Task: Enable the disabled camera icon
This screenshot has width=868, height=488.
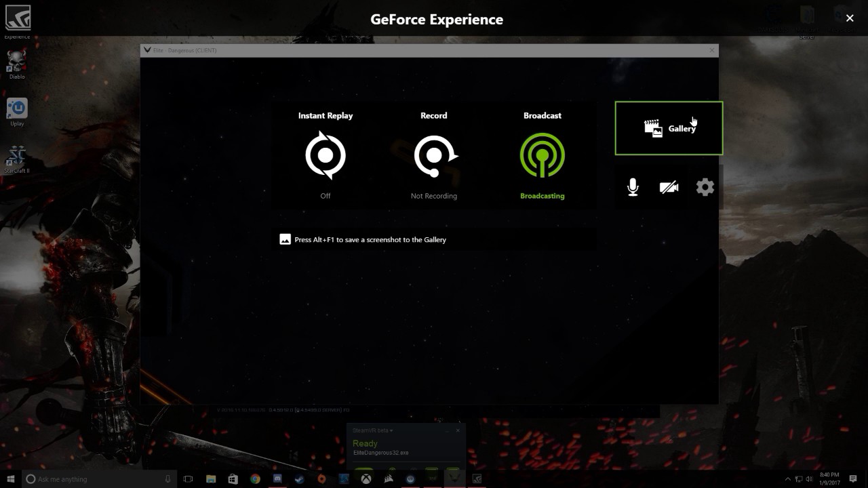Action: 669,187
